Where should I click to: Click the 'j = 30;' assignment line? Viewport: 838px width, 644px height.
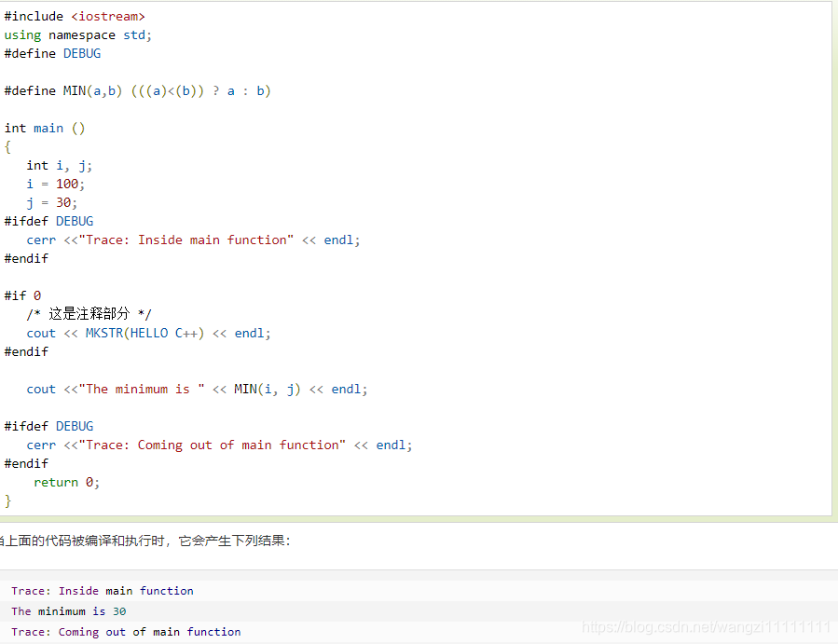[x=52, y=203]
